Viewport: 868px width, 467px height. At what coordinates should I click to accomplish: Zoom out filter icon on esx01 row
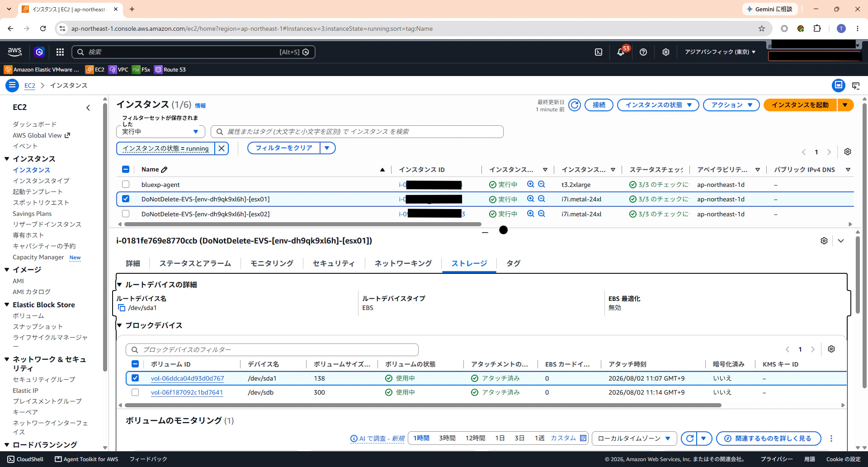[542, 199]
